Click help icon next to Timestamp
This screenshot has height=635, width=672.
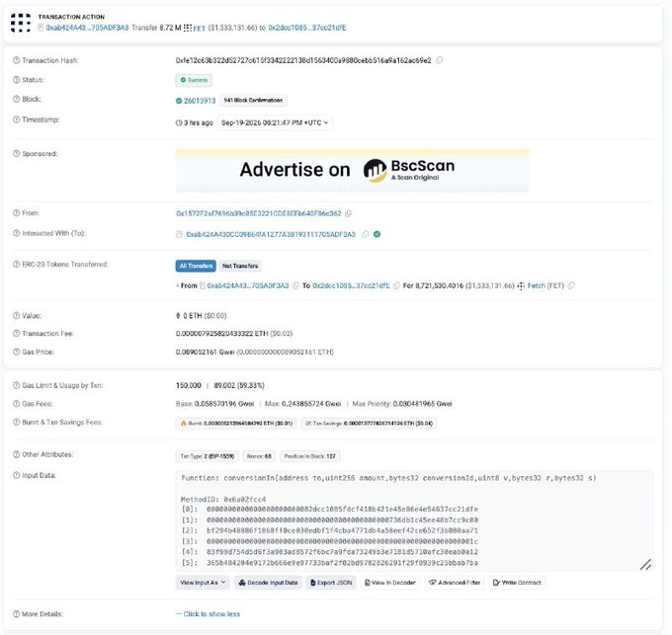16,119
